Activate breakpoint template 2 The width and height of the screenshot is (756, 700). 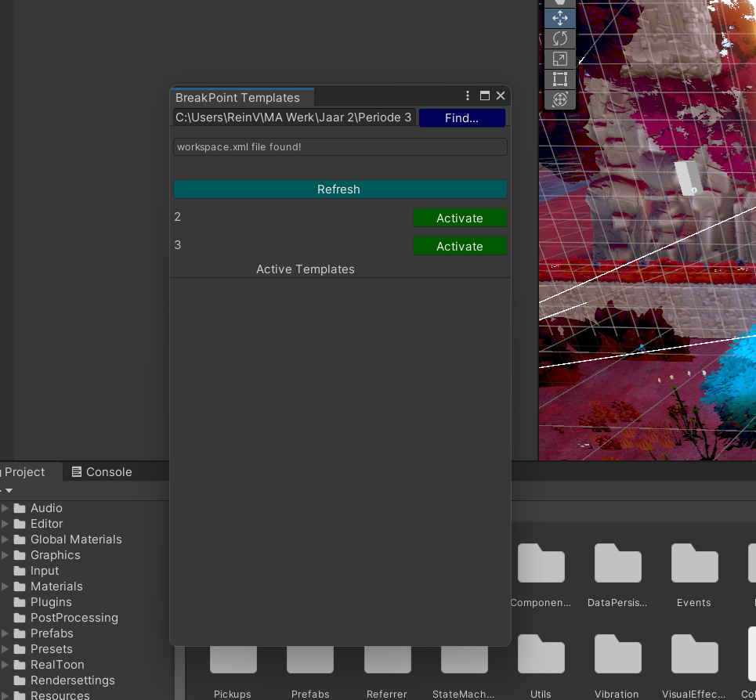(460, 218)
